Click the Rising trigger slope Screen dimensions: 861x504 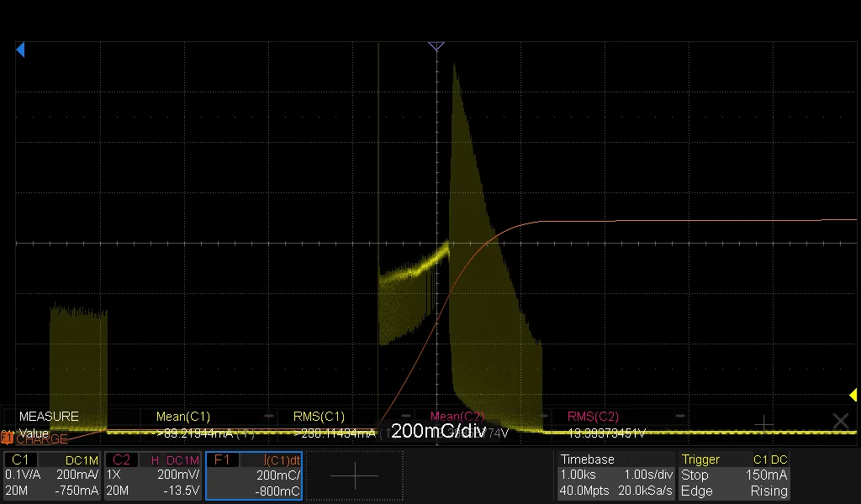tap(769, 491)
